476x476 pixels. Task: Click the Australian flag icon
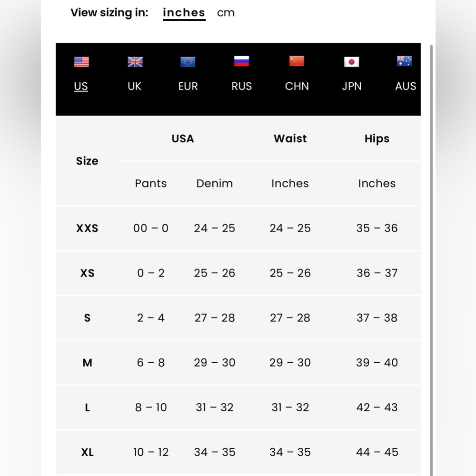tap(405, 61)
